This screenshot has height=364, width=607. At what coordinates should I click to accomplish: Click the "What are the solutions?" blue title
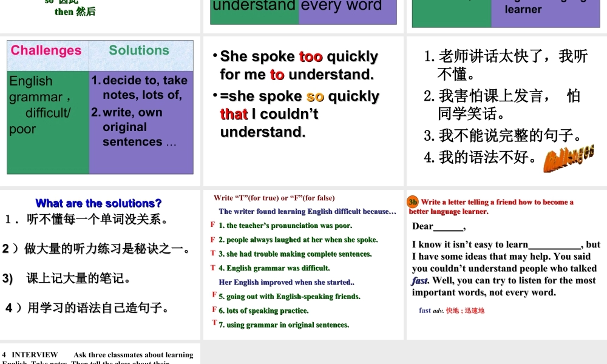pyautogui.click(x=98, y=203)
